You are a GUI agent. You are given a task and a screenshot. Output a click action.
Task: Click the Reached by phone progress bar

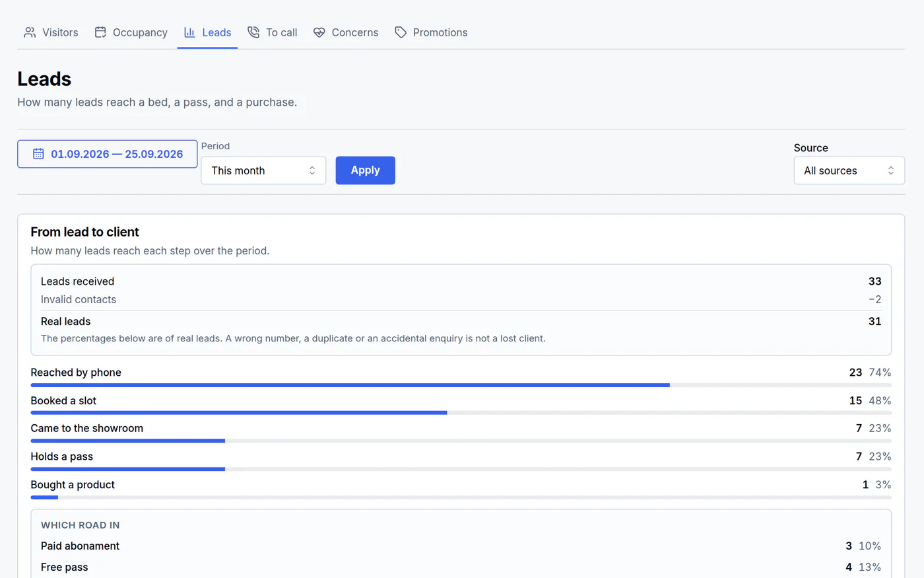(x=461, y=384)
